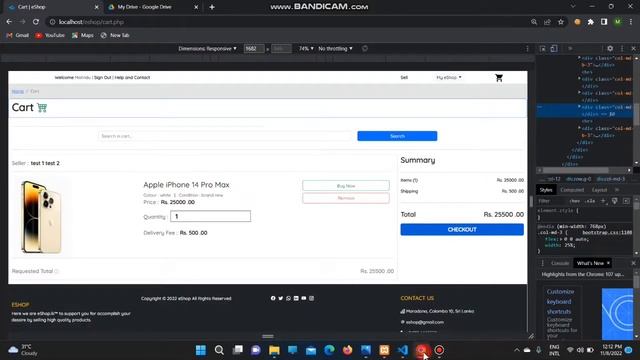Click the WhatsApp icon in the footer
Image resolution: width=640 pixels, height=360 pixels.
289,298
